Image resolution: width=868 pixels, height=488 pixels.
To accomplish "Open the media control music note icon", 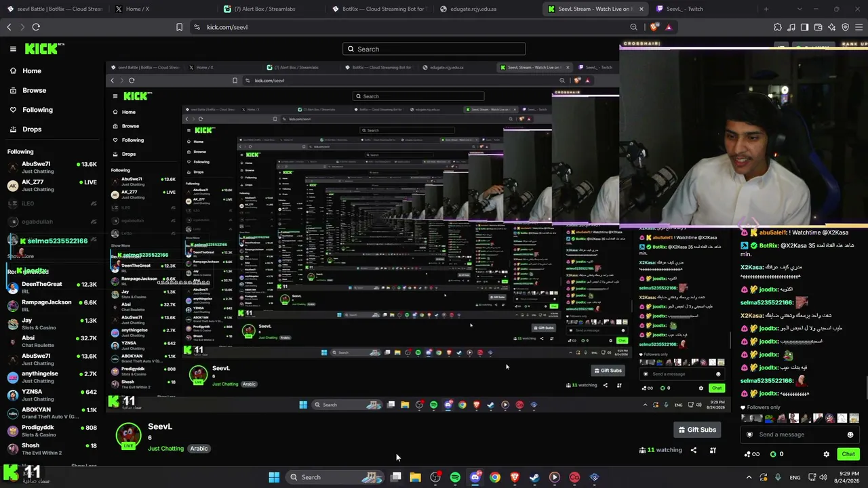I will 791,27.
